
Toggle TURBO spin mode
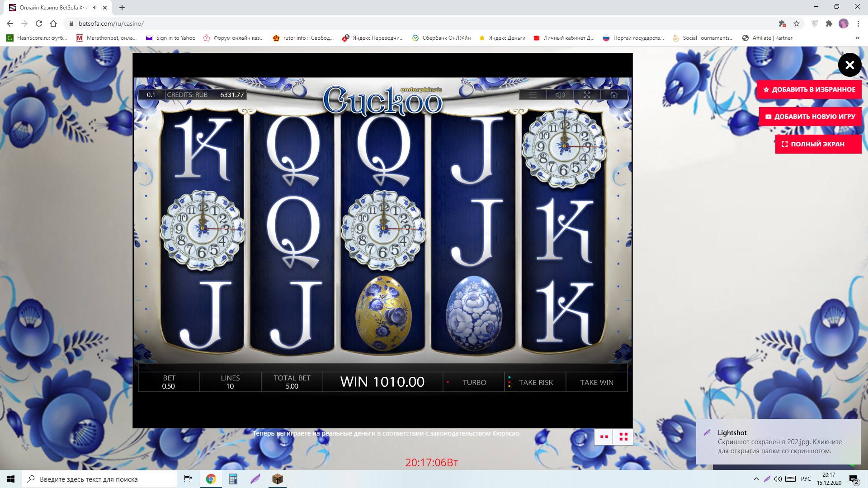pos(474,382)
